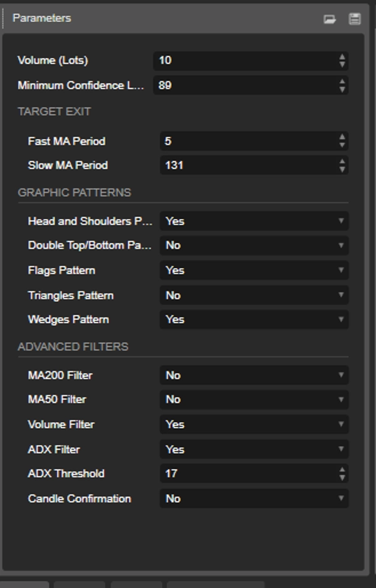Screen dimensions: 376x588
Task: Click the load parameters folder icon
Action: pos(330,19)
